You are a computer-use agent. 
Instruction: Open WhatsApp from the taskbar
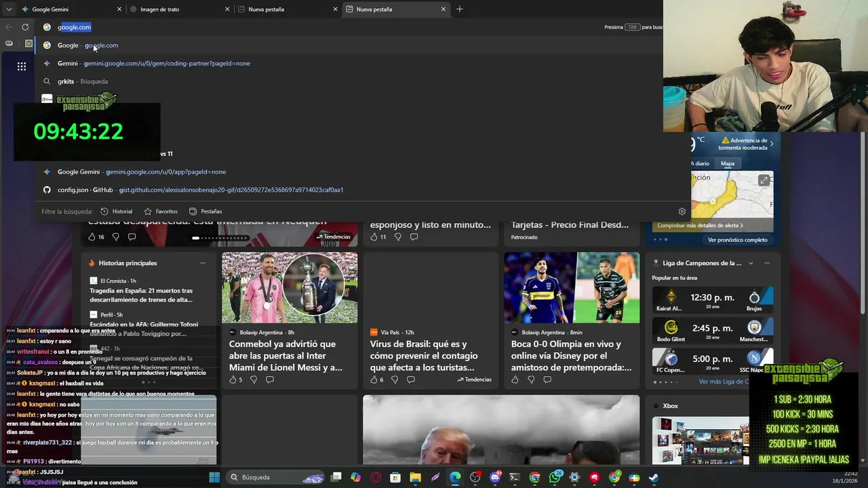tap(555, 477)
